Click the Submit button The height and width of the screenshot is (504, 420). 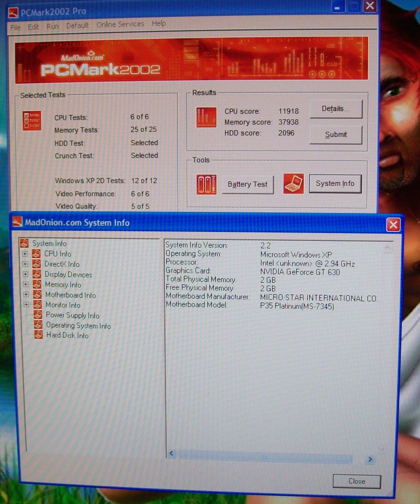click(336, 135)
